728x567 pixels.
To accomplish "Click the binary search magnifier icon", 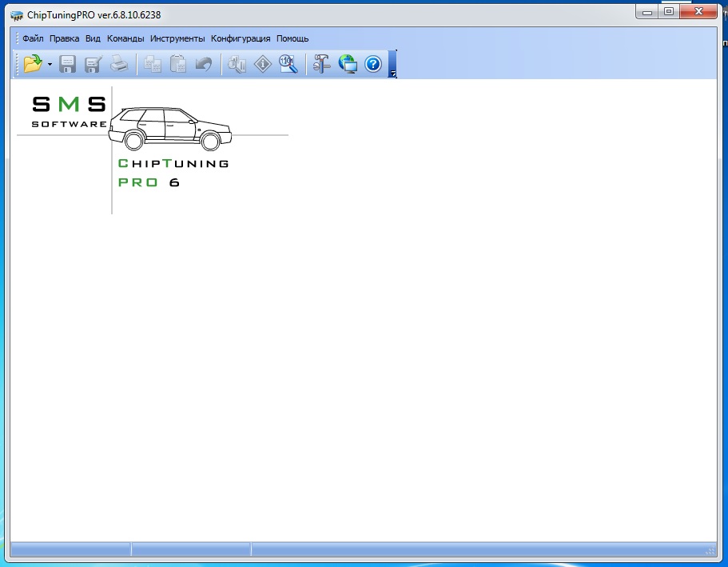I will coord(288,64).
